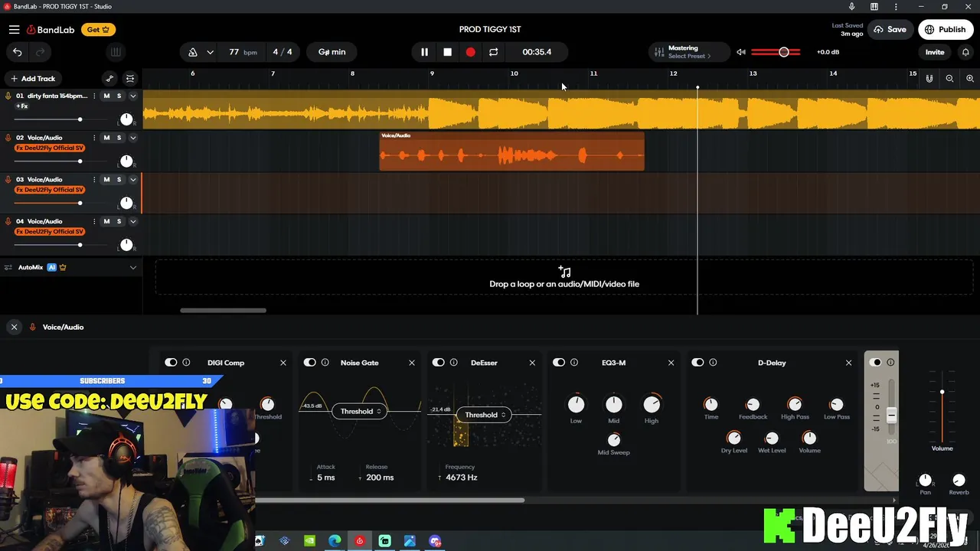Open the notifications bell
This screenshot has height=551, width=980.
point(965,52)
